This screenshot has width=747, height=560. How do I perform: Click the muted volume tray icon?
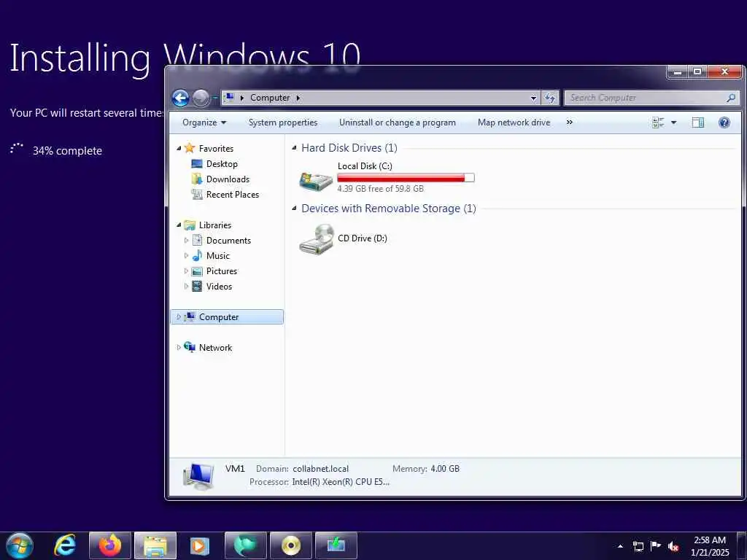(673, 546)
